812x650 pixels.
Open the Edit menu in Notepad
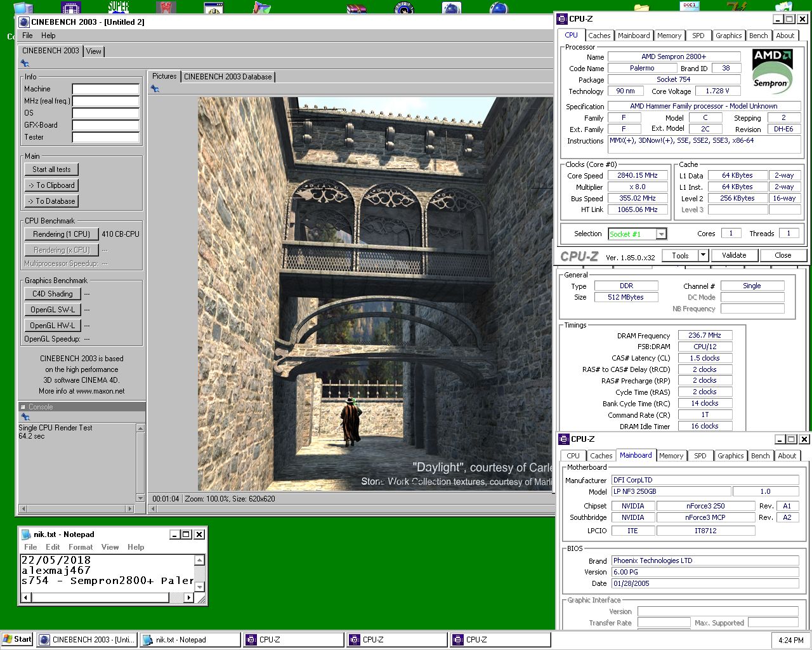53,547
